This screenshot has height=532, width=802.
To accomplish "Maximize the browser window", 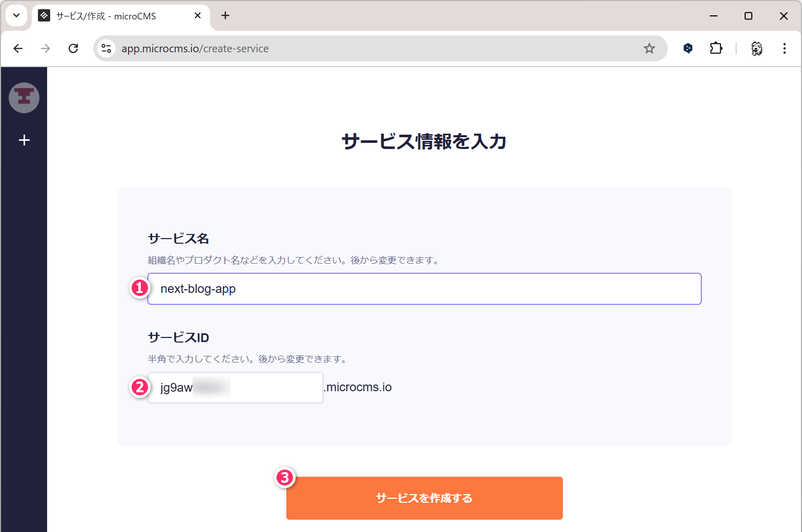I will click(748, 16).
